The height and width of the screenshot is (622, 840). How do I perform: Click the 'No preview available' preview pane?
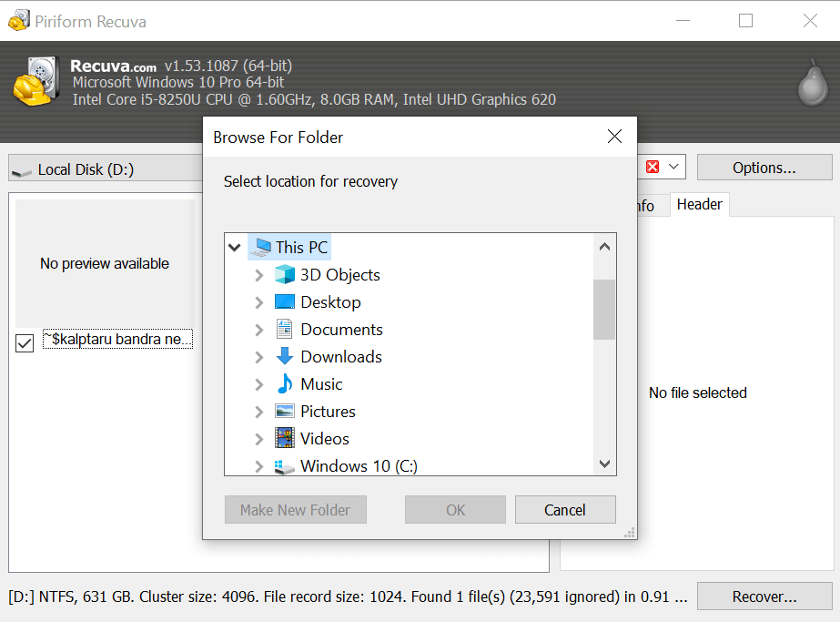point(105,263)
